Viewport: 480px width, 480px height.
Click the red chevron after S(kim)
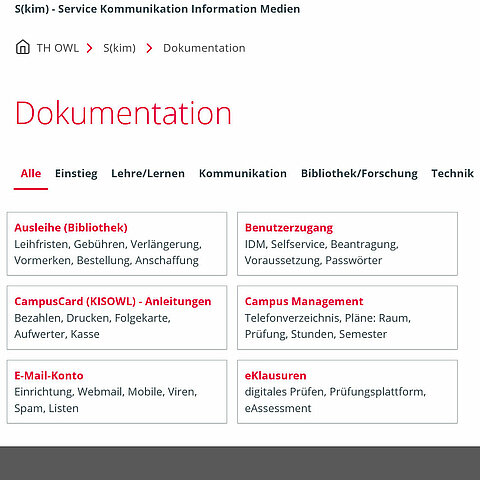(x=149, y=48)
